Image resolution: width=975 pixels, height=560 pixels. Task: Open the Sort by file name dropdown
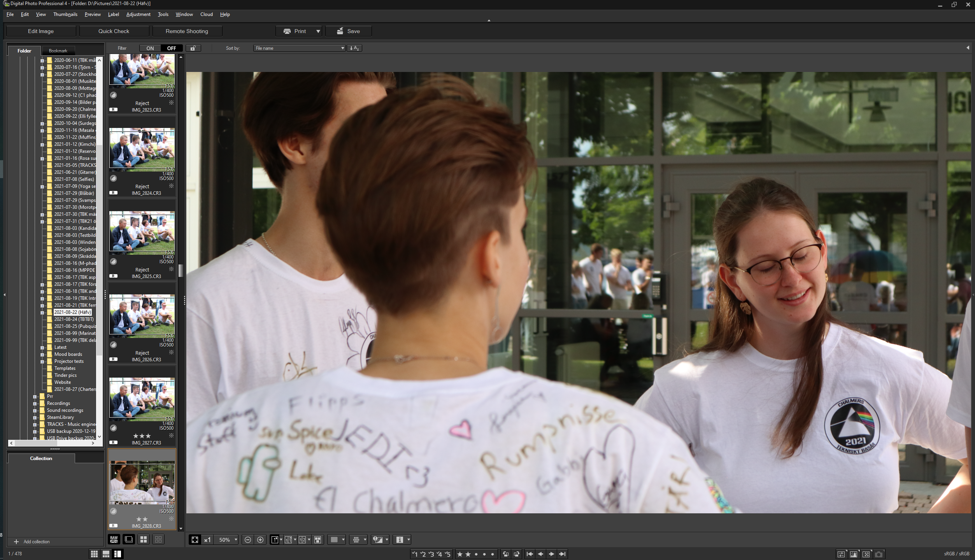[299, 48]
